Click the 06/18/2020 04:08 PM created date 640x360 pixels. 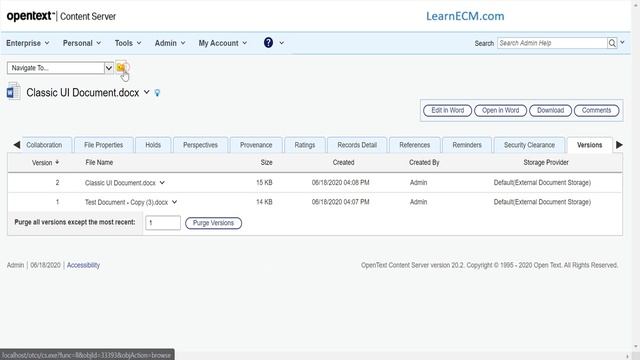coord(340,182)
